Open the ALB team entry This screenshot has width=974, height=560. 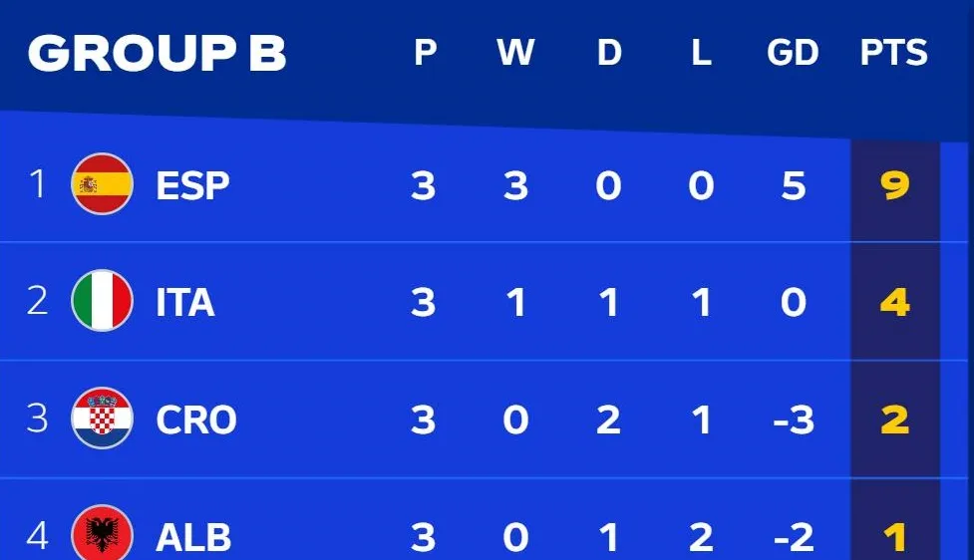[x=193, y=537]
